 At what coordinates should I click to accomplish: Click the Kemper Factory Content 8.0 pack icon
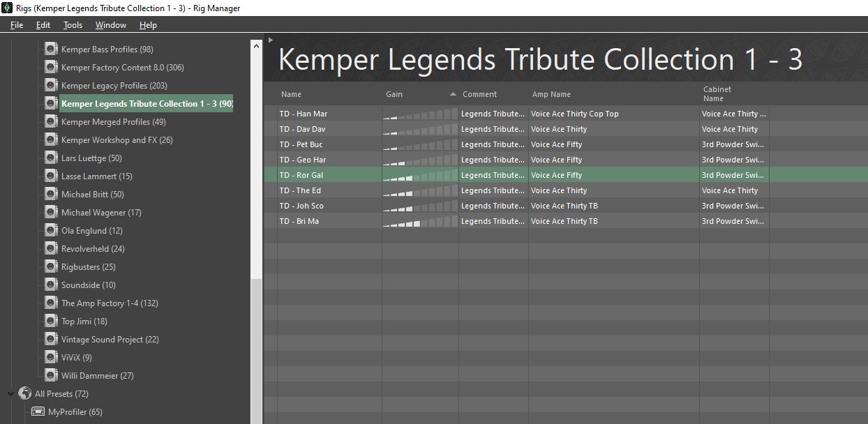click(x=50, y=68)
